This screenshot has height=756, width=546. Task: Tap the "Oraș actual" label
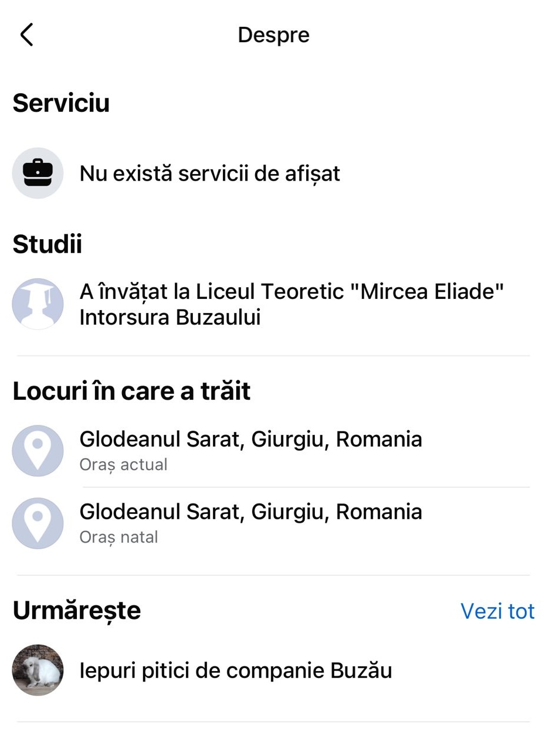click(x=123, y=465)
